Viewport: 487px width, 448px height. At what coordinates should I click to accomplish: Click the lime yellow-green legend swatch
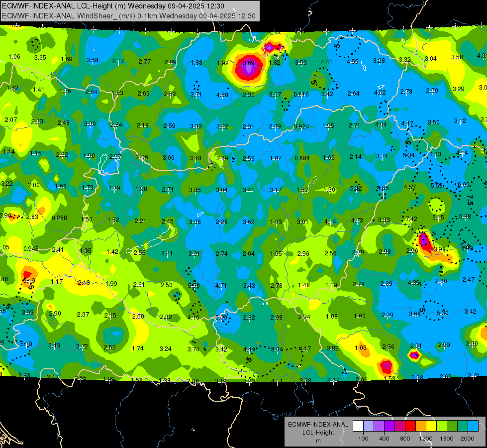[442, 426]
